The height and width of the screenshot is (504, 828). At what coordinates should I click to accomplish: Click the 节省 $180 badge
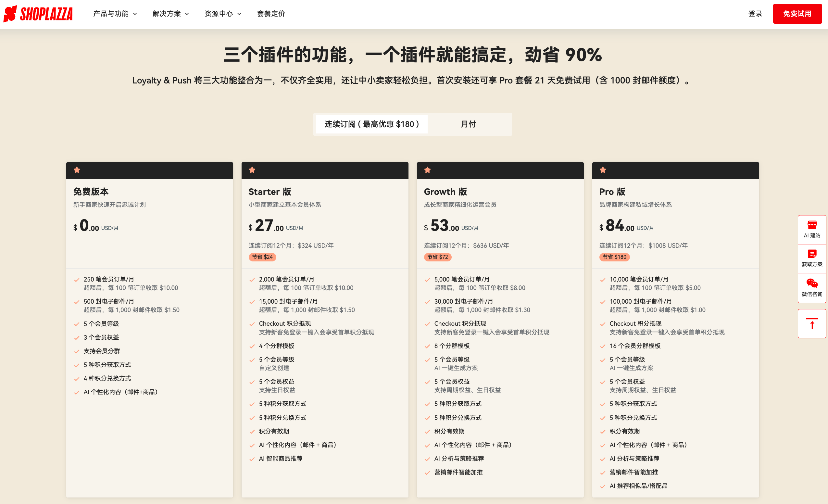coord(615,257)
